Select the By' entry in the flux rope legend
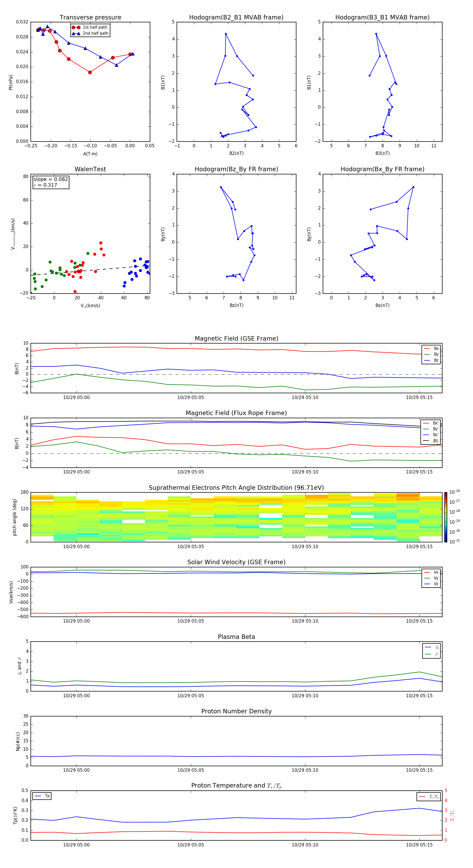This screenshot has height=868, width=473. [431, 429]
